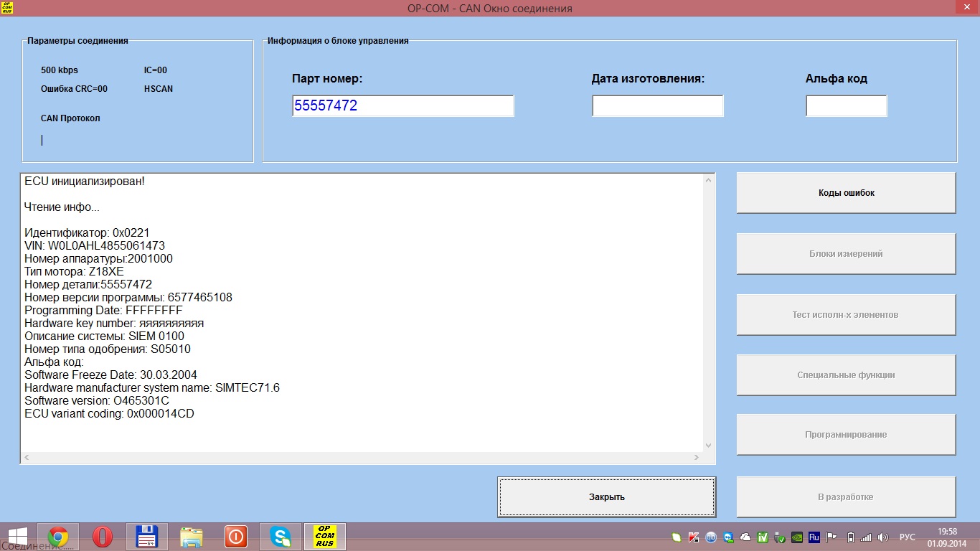Click the IC=00 label

pos(156,70)
